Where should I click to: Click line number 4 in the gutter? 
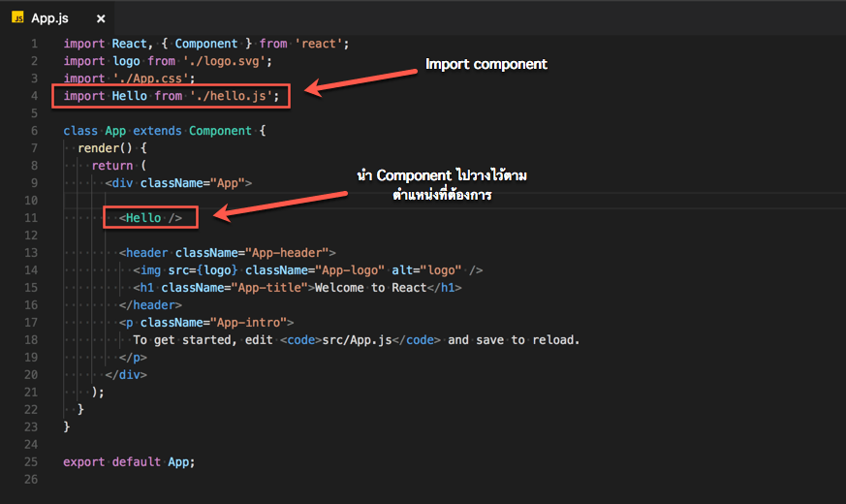[x=34, y=96]
